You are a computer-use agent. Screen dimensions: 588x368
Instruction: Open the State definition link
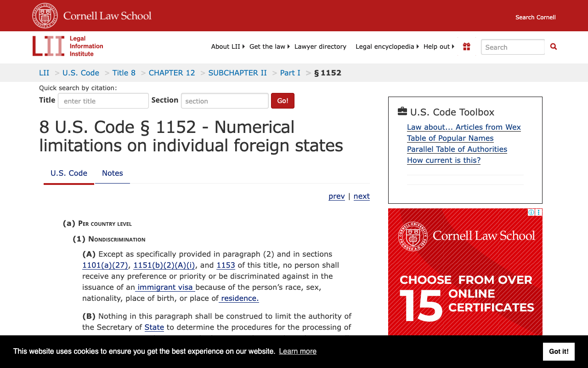pyautogui.click(x=154, y=328)
